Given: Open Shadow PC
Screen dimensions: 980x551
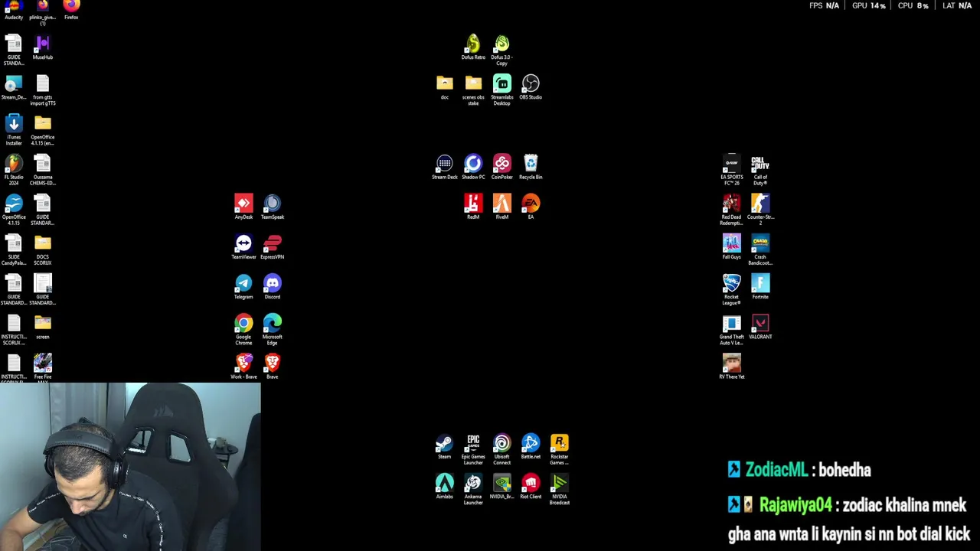Looking at the screenshot, I should [x=473, y=167].
